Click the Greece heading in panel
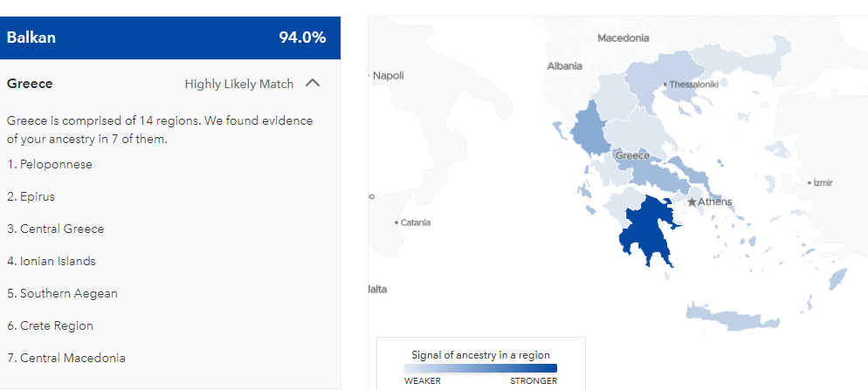Viewport: 868px width, 390px height. 30,84
